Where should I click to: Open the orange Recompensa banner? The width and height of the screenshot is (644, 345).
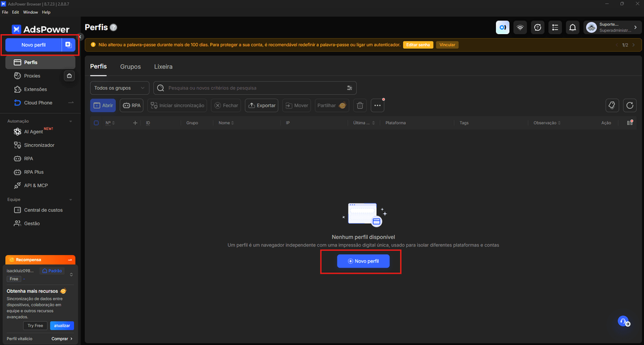(x=40, y=259)
